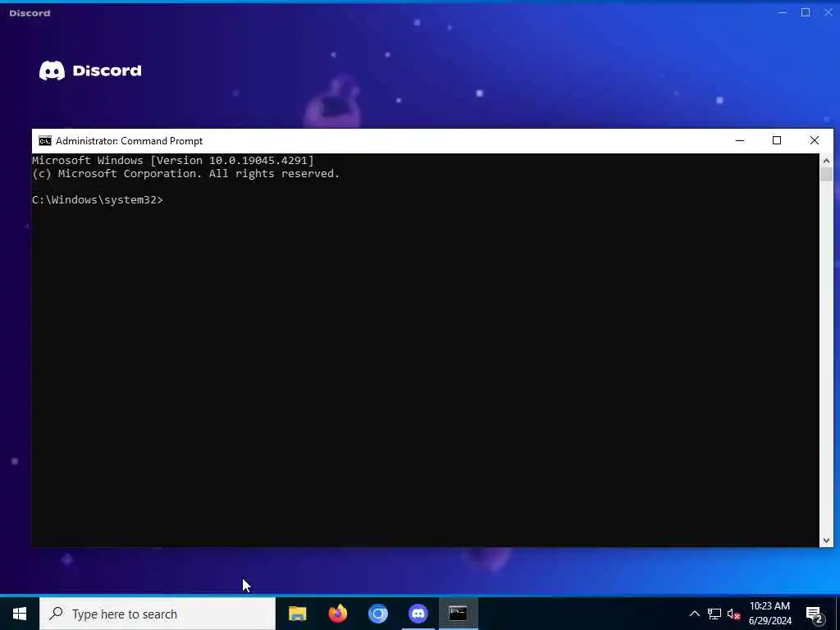840x630 pixels.
Task: Click the Microsoft Corporation copyright line
Action: pos(186,174)
